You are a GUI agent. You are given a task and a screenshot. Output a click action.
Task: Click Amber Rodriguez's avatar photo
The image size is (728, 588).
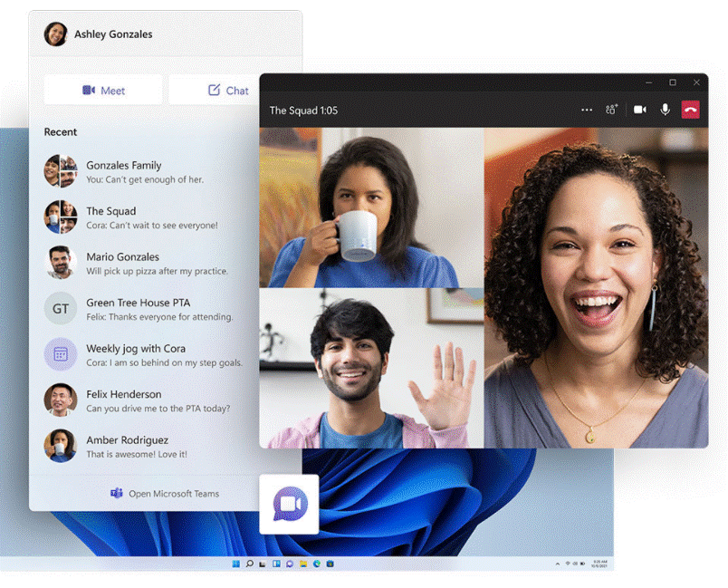pyautogui.click(x=61, y=446)
